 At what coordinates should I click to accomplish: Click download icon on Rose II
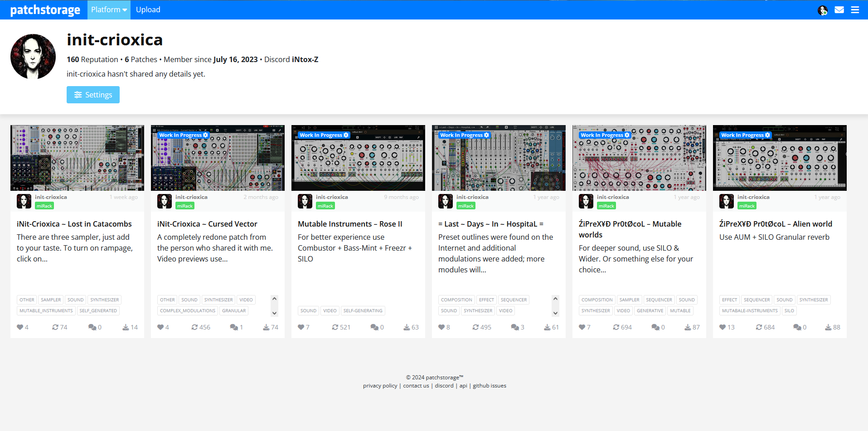407,327
